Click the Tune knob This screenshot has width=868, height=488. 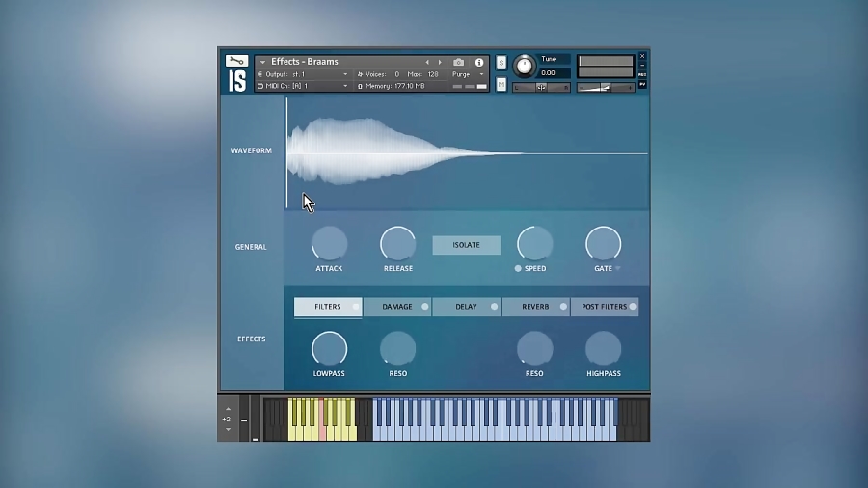click(x=525, y=66)
